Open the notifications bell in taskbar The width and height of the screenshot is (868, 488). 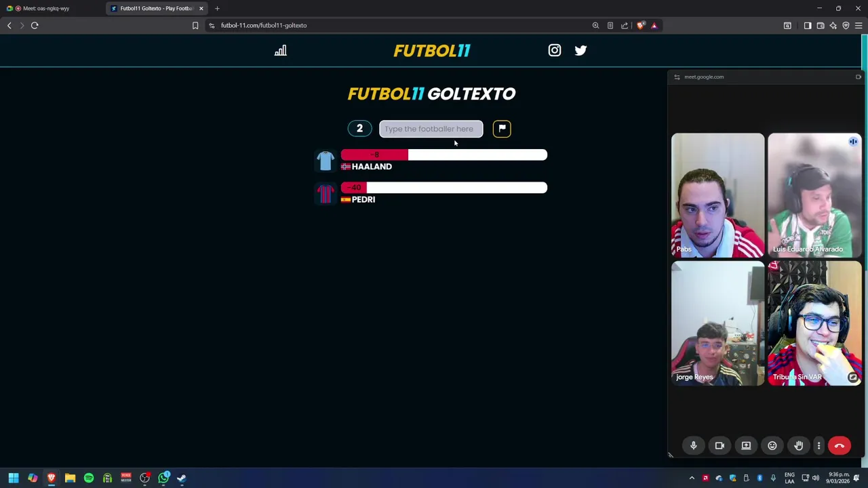[856, 478]
